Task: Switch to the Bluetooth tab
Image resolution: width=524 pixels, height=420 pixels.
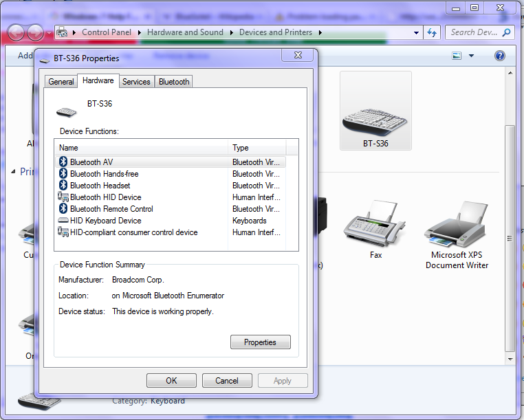Action: [174, 82]
